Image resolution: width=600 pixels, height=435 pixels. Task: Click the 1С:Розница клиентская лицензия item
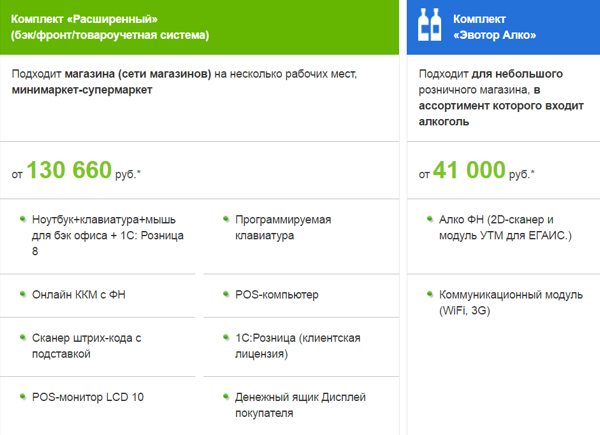[296, 346]
